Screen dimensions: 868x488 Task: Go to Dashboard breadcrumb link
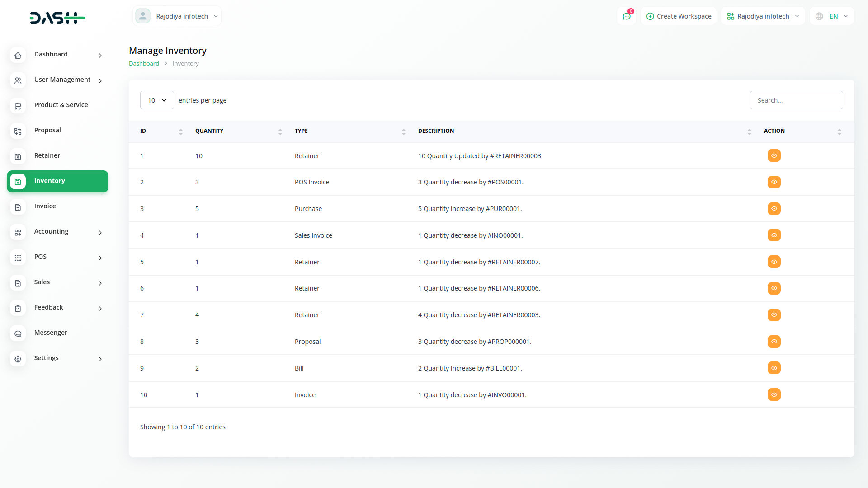pyautogui.click(x=144, y=64)
